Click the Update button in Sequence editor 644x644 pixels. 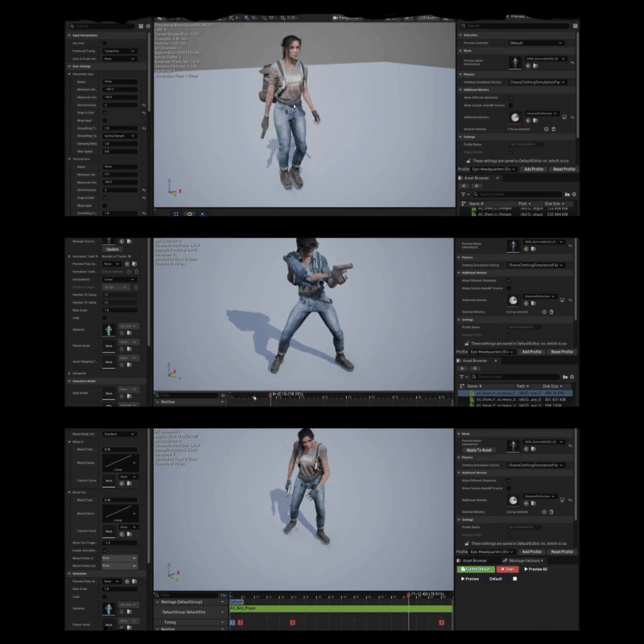(112, 250)
